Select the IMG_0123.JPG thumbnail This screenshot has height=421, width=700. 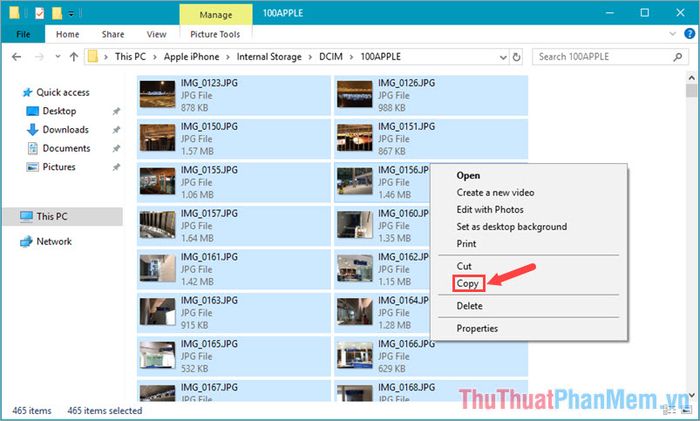click(157, 94)
